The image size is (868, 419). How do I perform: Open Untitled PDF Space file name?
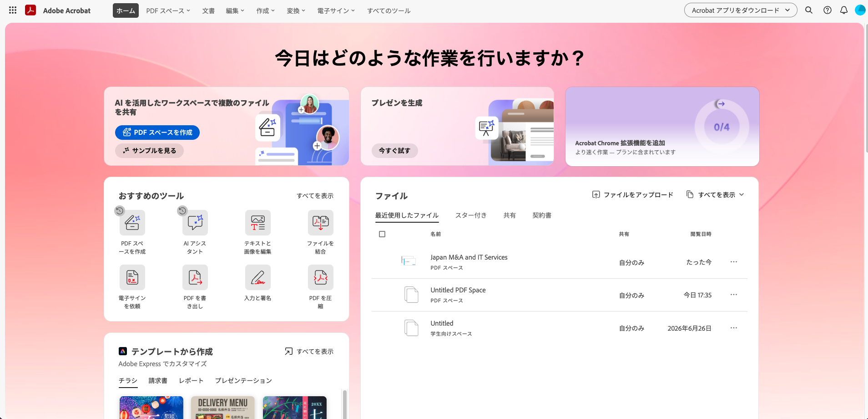coord(458,290)
